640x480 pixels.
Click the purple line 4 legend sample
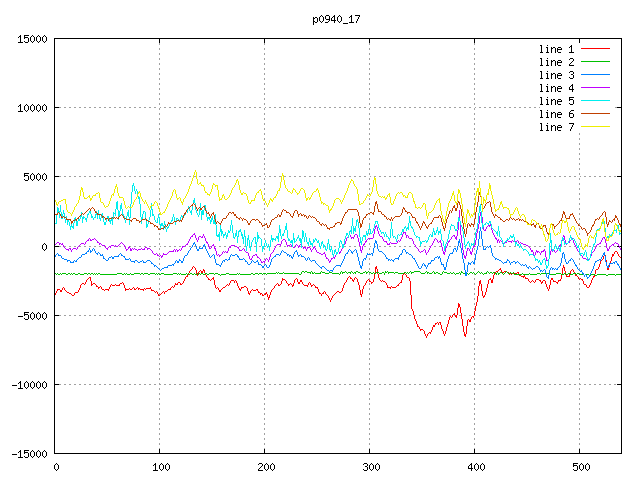(x=596, y=88)
